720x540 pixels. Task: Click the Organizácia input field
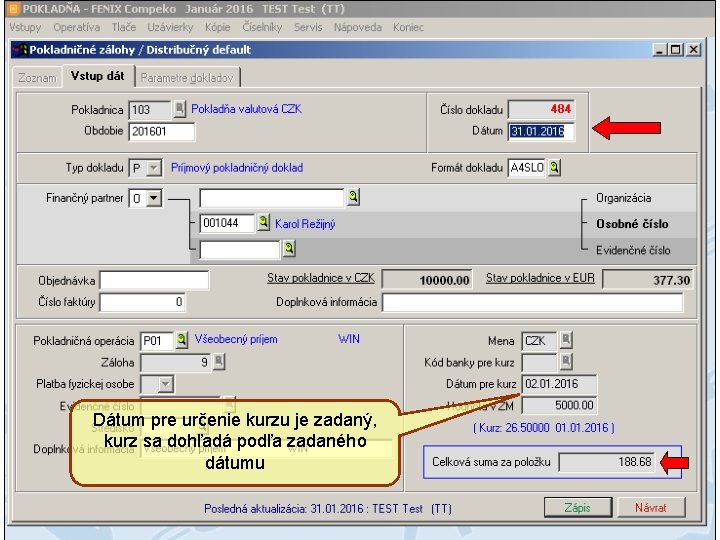point(272,198)
